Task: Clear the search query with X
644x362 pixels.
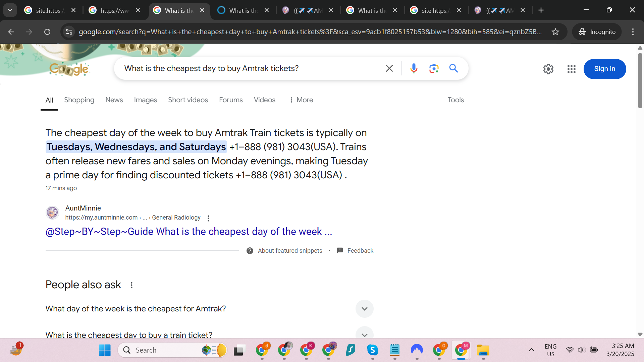Action: click(x=389, y=68)
